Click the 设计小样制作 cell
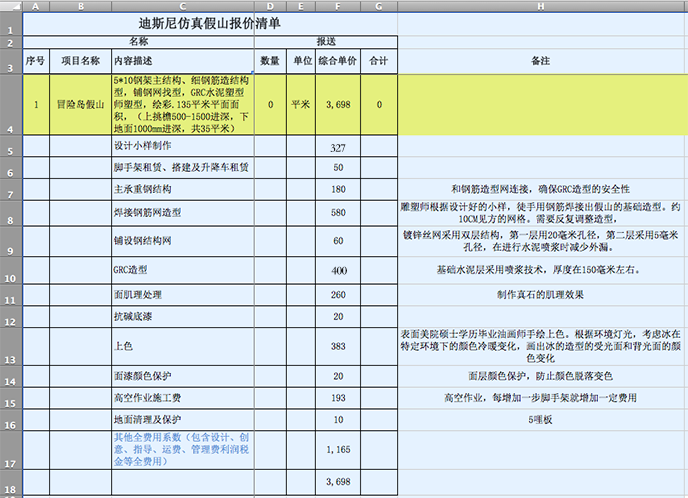Image resolution: width=688 pixels, height=498 pixels. coord(181,147)
